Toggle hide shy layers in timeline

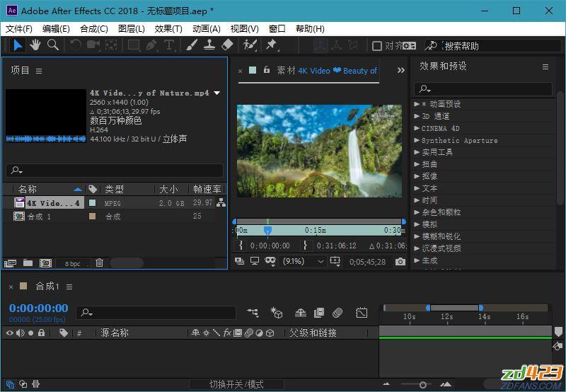[x=300, y=313]
